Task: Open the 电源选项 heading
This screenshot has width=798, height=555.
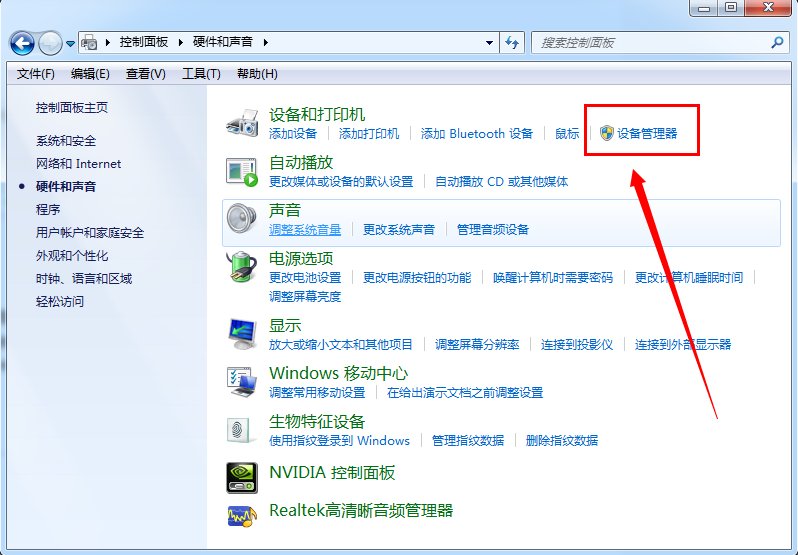Action: click(301, 258)
